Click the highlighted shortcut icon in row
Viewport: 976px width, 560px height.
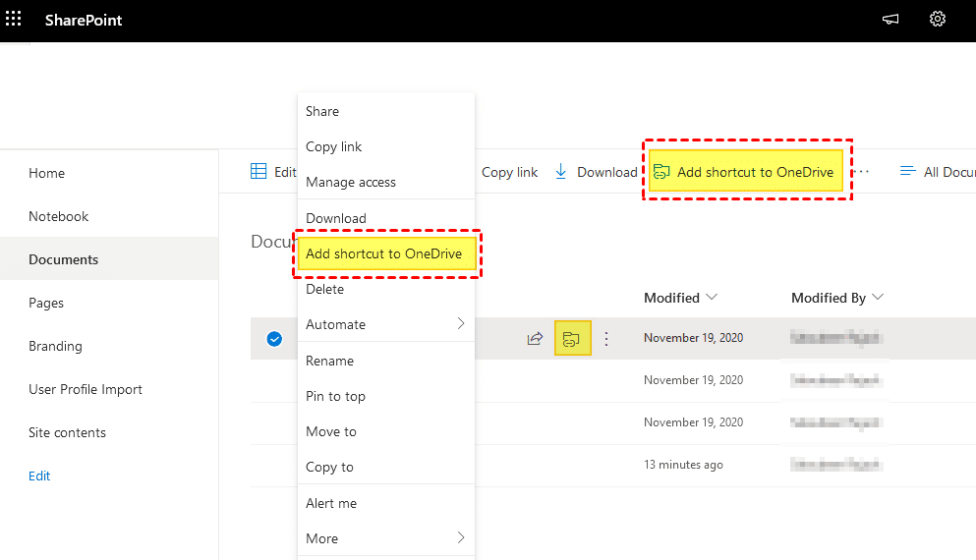[x=572, y=339]
